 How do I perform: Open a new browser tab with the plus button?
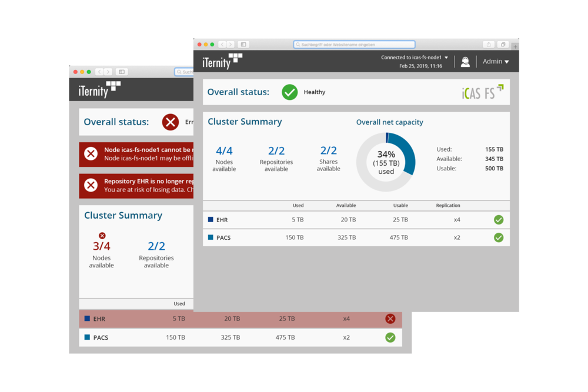(515, 46)
